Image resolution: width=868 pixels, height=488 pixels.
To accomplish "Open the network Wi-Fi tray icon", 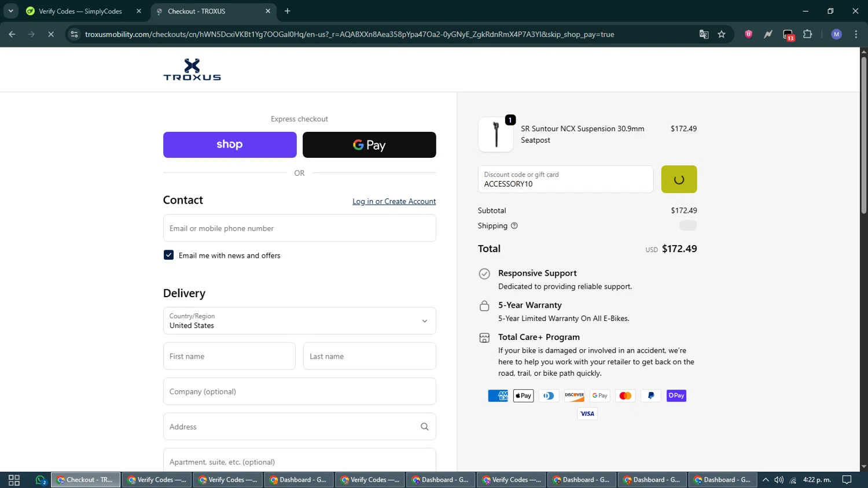I will [793, 480].
